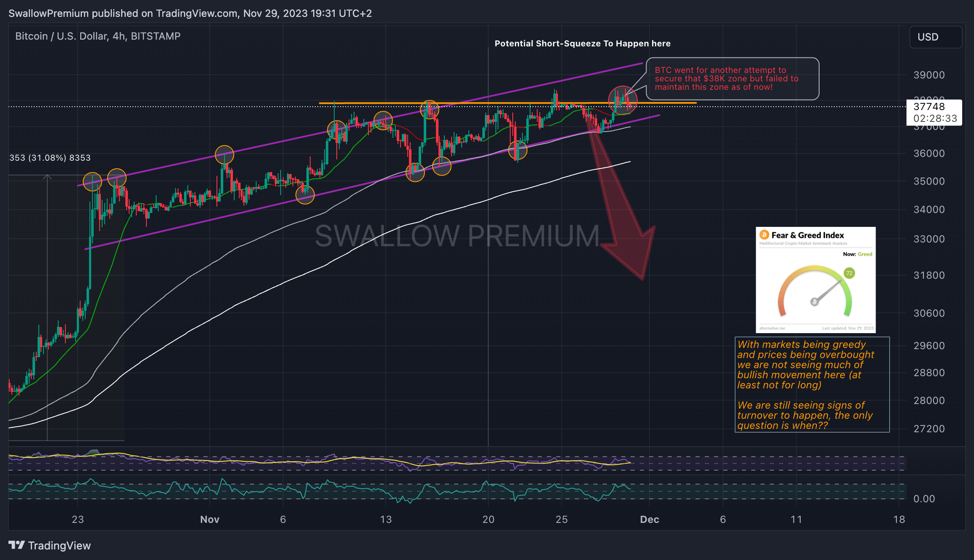Click the 'Nov' date axis label

[210, 520]
